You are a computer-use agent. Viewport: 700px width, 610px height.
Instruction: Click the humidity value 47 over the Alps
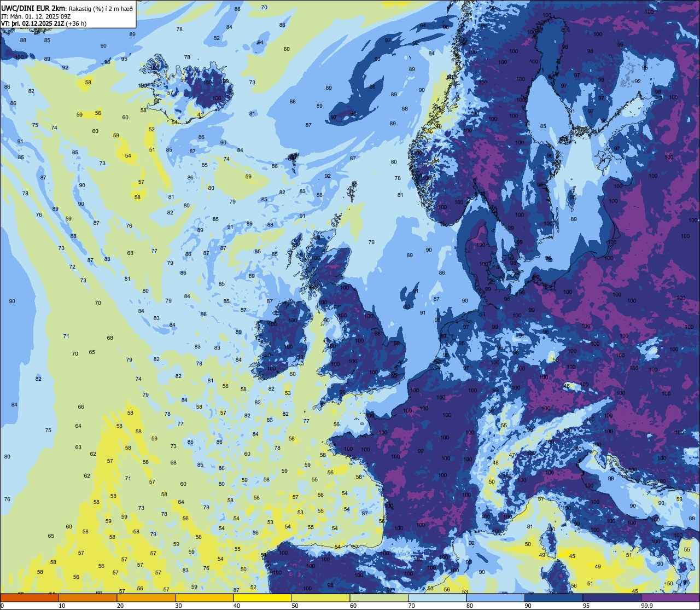click(512, 455)
